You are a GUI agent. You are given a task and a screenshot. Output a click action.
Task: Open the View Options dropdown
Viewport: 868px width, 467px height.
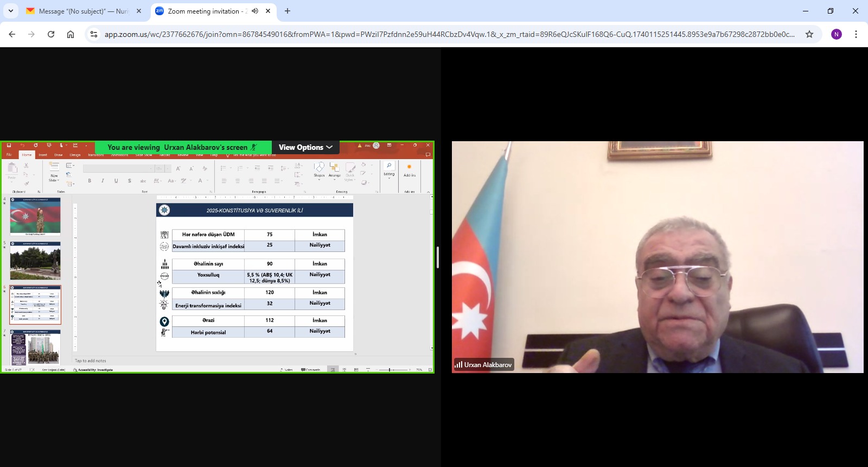point(305,147)
